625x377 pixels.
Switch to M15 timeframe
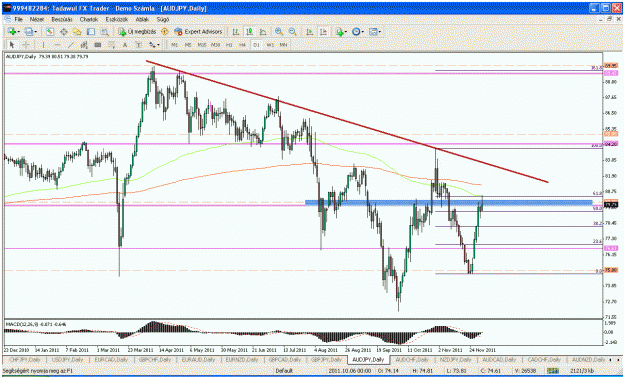[x=202, y=45]
